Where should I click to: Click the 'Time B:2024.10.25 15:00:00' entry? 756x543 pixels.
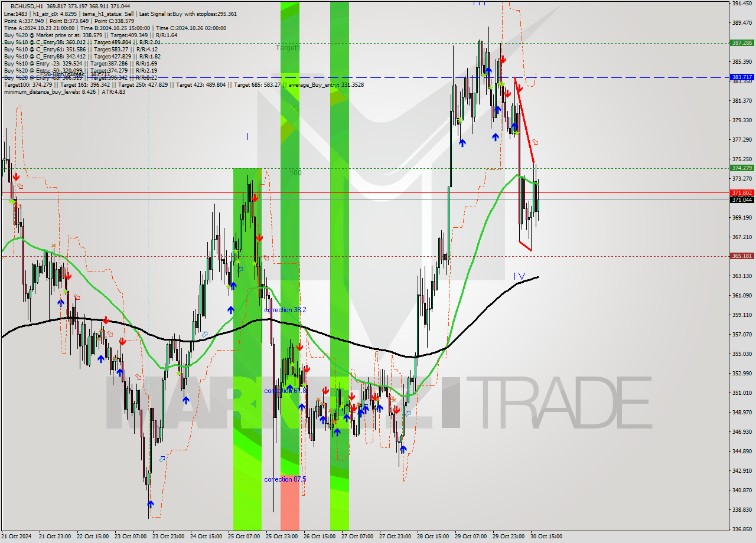click(x=116, y=28)
